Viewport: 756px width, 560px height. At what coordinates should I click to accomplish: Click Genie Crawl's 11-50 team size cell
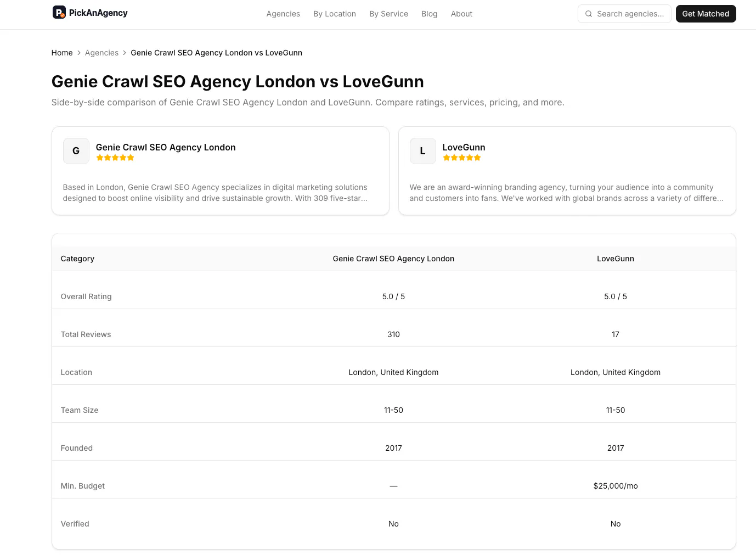393,410
